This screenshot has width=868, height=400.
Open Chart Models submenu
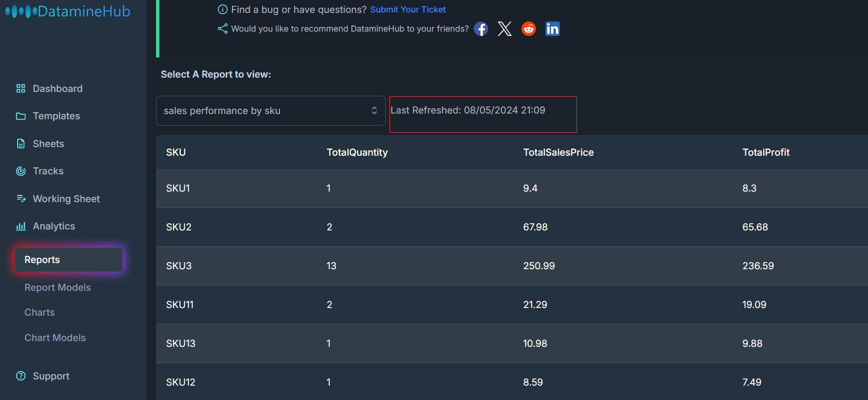click(55, 338)
